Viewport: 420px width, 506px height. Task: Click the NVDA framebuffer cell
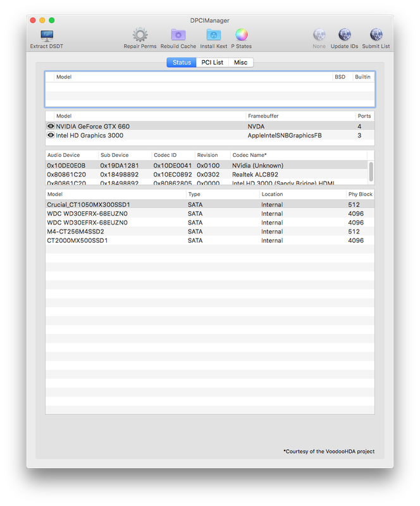[256, 126]
